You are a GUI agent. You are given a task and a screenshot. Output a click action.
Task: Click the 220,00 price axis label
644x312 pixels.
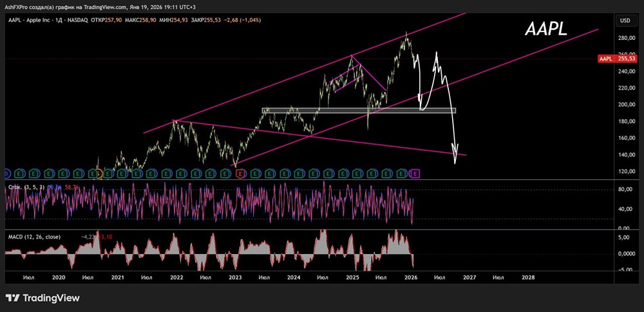[x=627, y=88]
